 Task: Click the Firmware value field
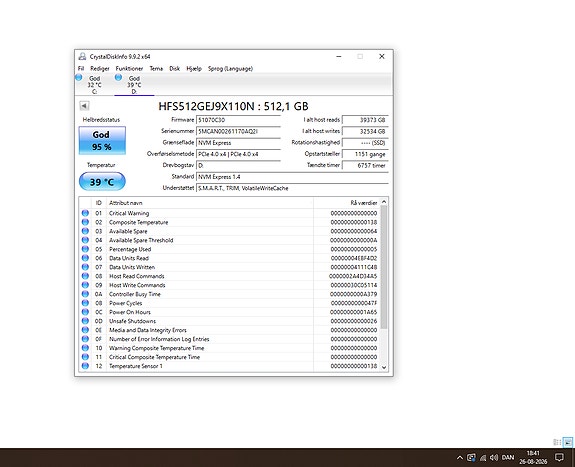pyautogui.click(x=238, y=120)
